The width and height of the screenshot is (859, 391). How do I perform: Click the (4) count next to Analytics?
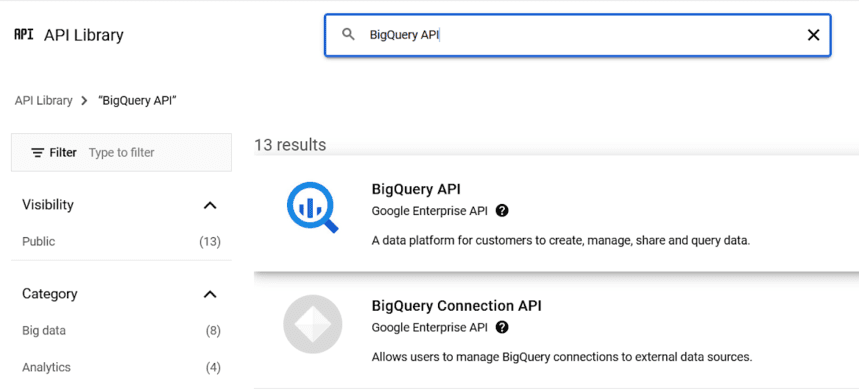click(213, 367)
